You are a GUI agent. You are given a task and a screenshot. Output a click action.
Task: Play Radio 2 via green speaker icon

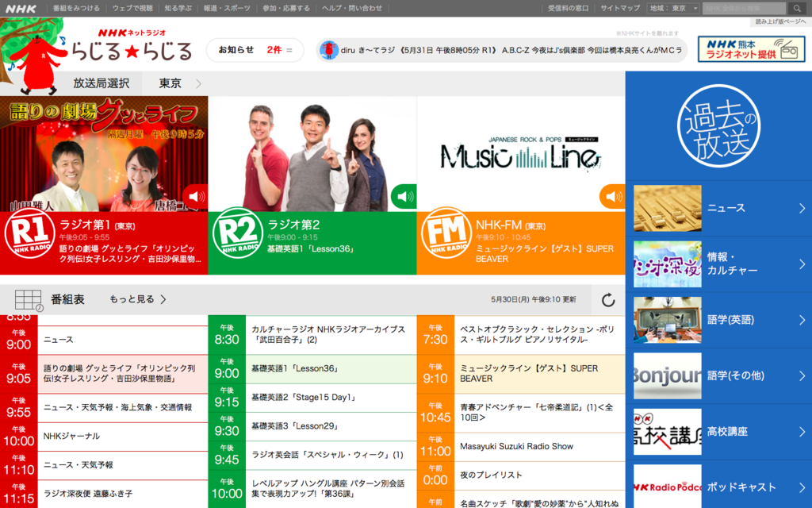[404, 197]
